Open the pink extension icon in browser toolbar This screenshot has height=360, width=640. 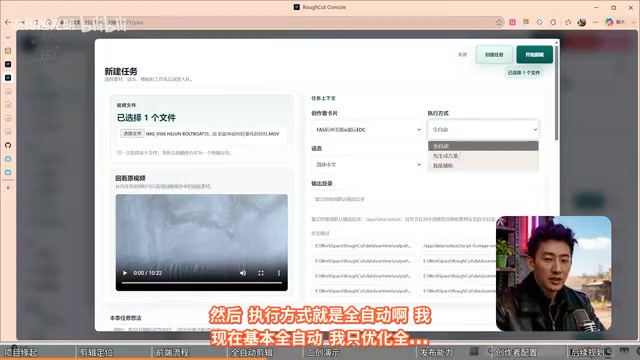[513, 22]
